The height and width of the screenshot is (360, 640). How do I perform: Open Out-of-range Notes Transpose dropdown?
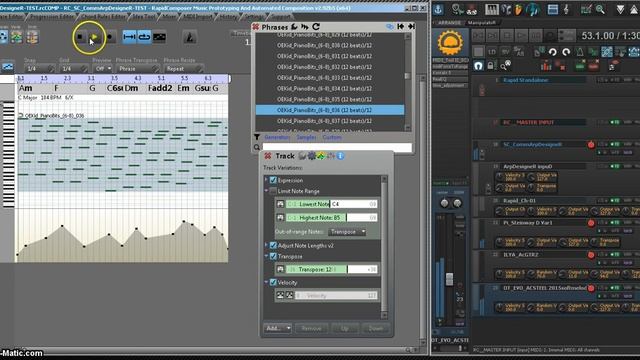click(347, 231)
